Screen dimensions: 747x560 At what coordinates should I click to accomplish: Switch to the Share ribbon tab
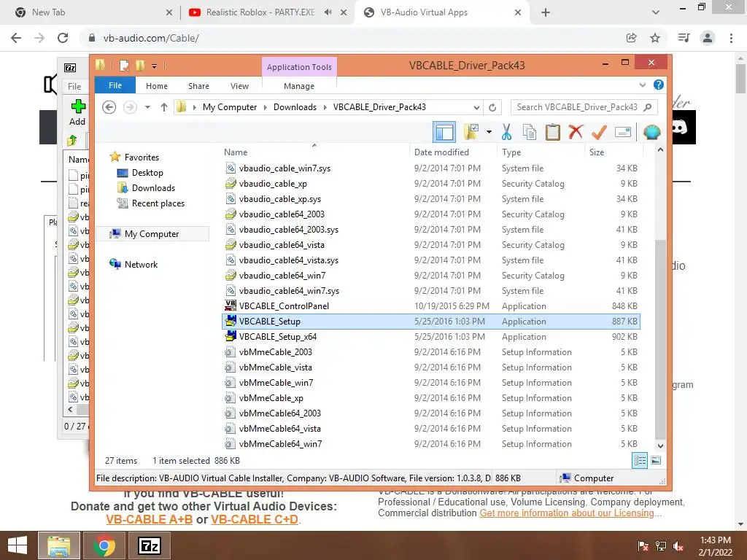198,86
